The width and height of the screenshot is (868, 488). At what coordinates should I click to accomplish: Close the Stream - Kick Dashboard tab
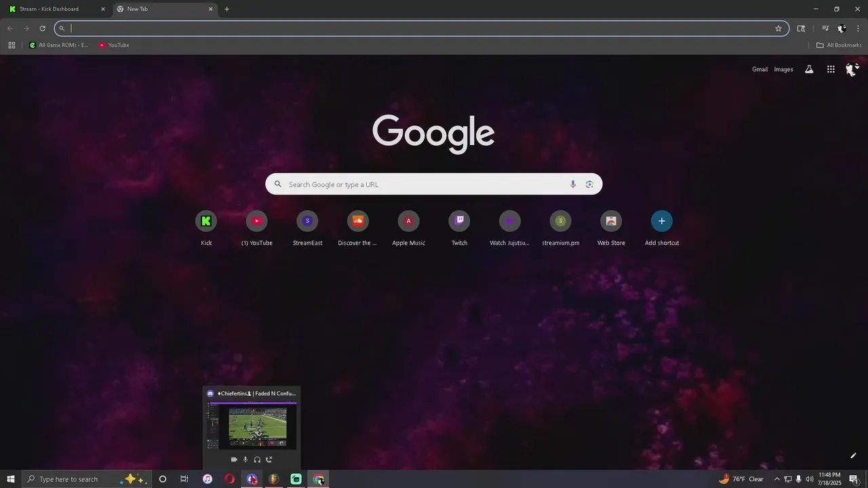(103, 9)
